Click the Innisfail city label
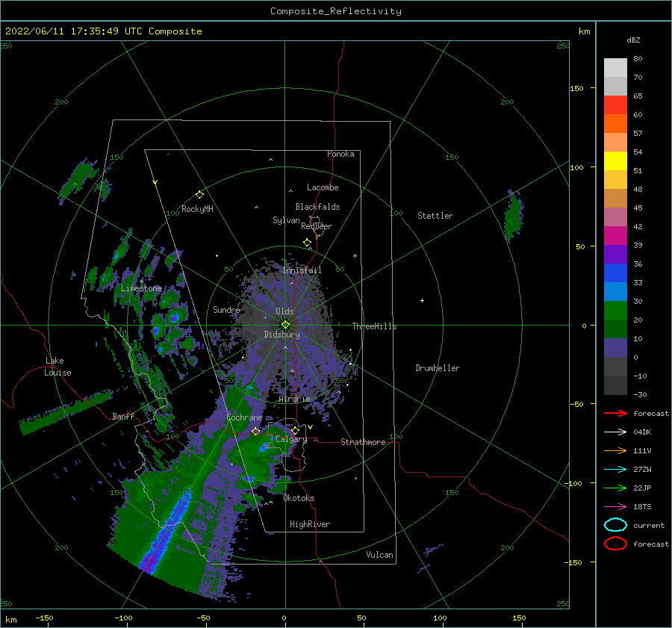Screen dimensions: 672x628 point(302,270)
